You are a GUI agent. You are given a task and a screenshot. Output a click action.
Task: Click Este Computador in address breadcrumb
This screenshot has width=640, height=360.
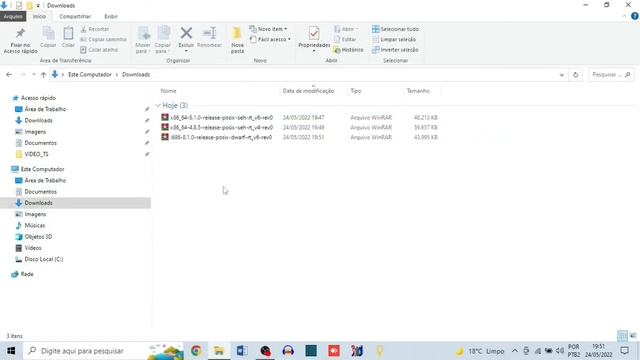(x=90, y=75)
